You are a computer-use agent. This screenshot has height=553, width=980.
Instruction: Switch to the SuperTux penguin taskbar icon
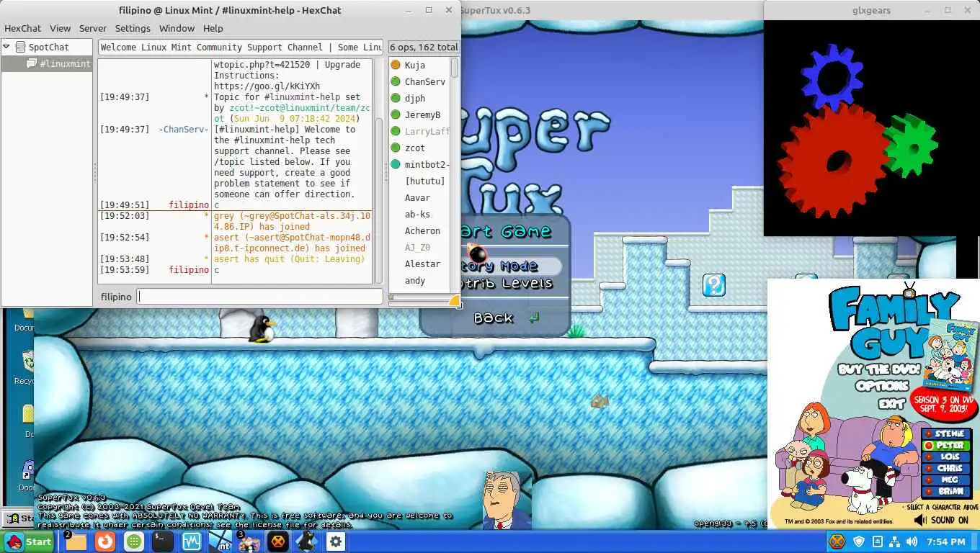pos(306,541)
